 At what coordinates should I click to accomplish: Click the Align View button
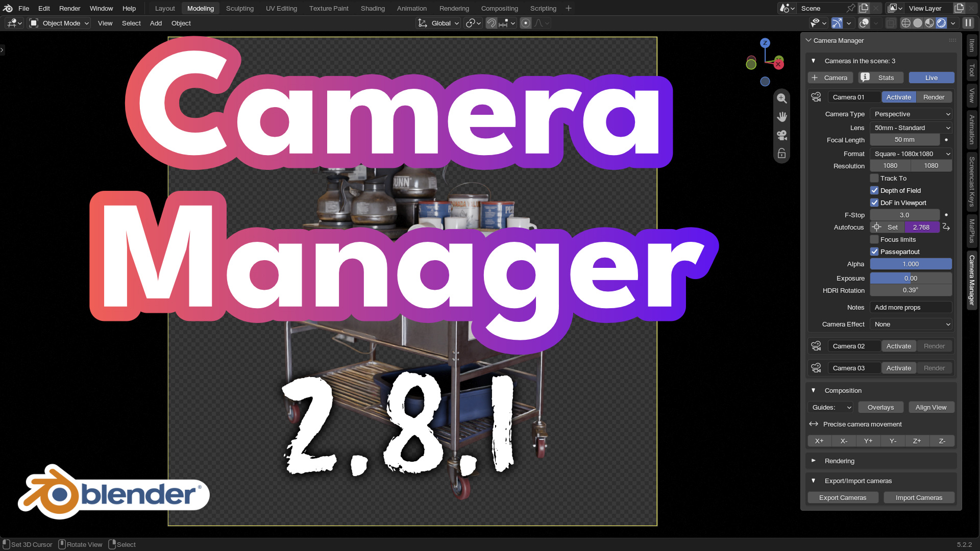click(931, 407)
